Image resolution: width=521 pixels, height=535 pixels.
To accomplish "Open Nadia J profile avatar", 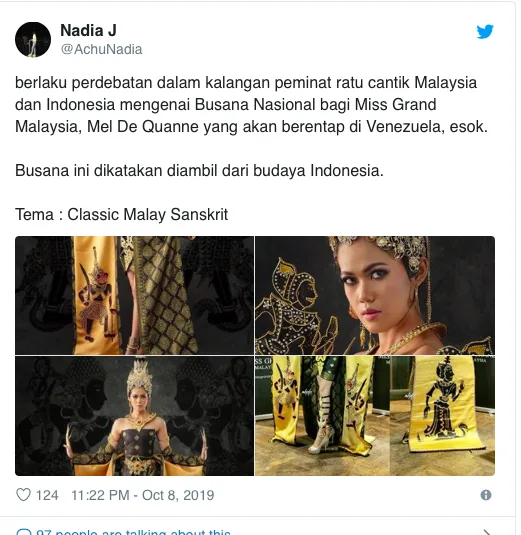I will pos(33,40).
